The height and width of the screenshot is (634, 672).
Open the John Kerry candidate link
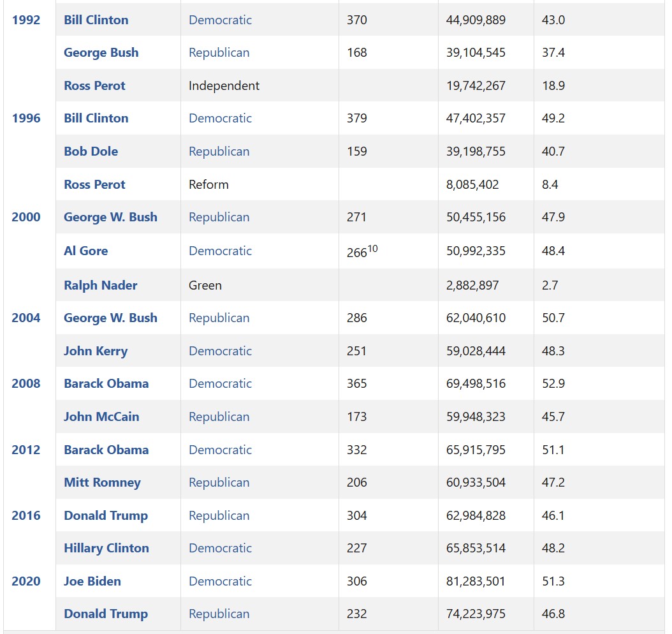[95, 351]
